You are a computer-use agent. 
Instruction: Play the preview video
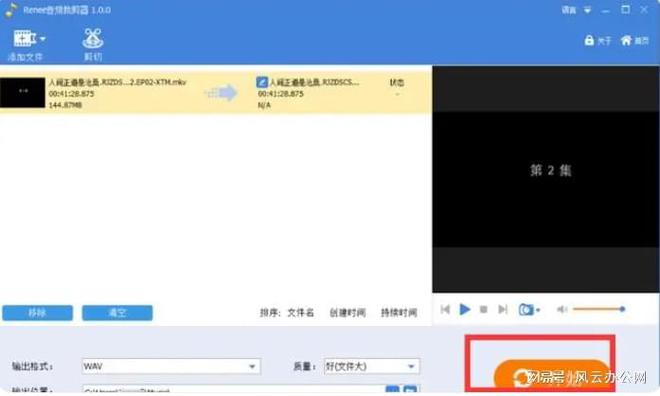tap(465, 310)
